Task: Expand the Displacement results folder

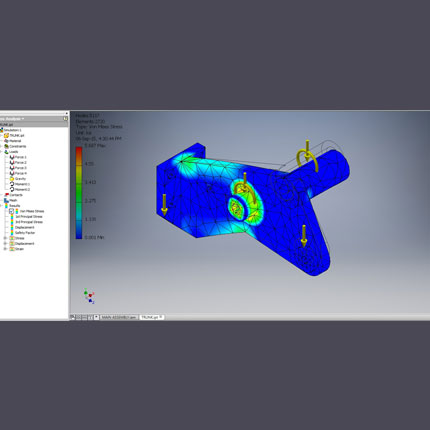Action: tap(5, 244)
